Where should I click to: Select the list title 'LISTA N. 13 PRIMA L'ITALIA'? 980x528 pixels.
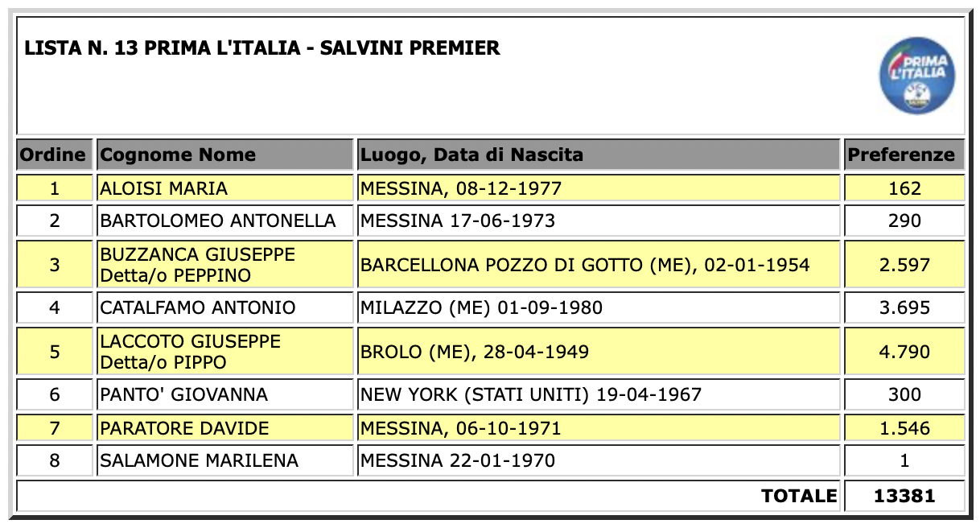[167, 48]
